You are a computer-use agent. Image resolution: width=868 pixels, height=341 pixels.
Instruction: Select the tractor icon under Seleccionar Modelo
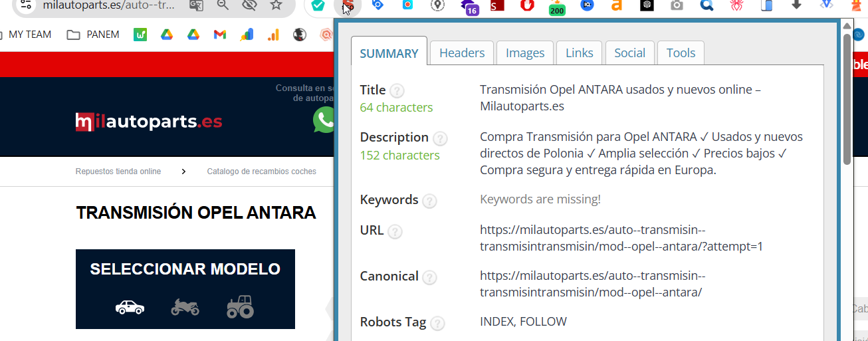tap(240, 306)
